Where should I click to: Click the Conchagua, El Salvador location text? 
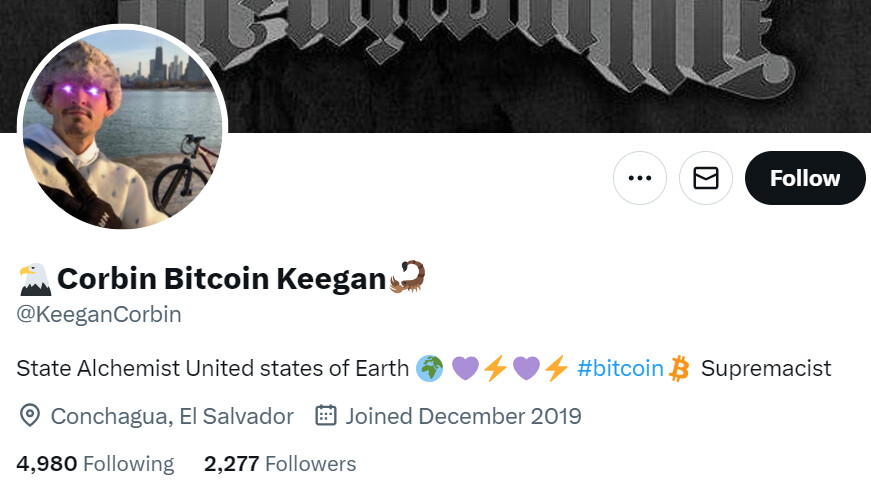point(172,416)
